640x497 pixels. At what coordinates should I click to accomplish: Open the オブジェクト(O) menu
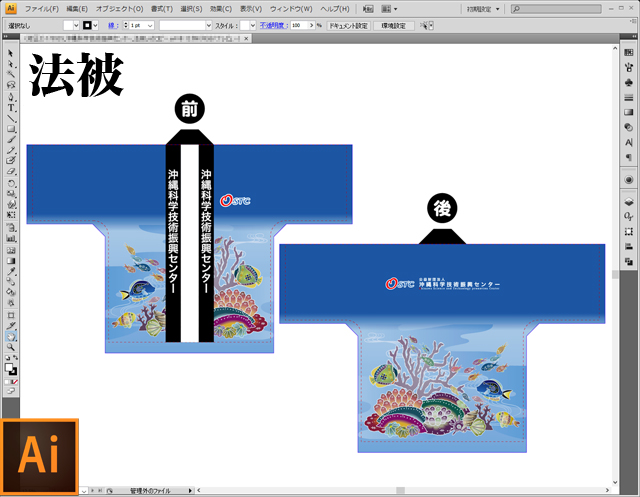pos(120,9)
